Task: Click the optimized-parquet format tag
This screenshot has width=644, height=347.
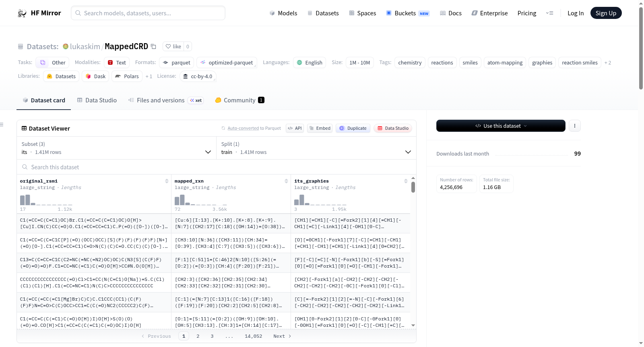Action: coord(227,62)
